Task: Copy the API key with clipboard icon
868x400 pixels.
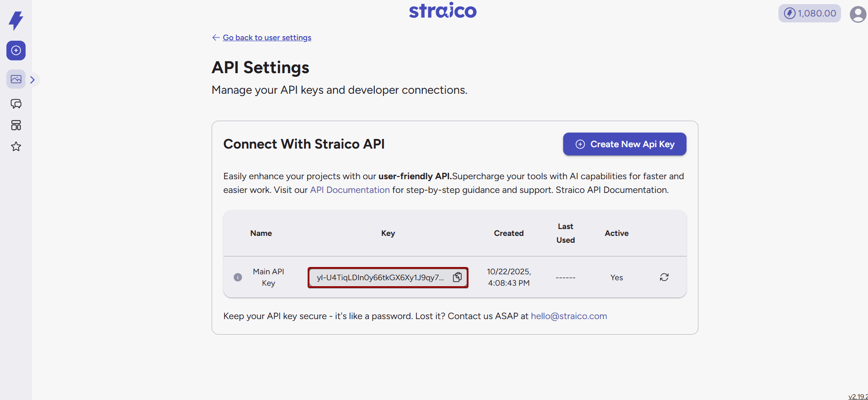Action: tap(457, 277)
